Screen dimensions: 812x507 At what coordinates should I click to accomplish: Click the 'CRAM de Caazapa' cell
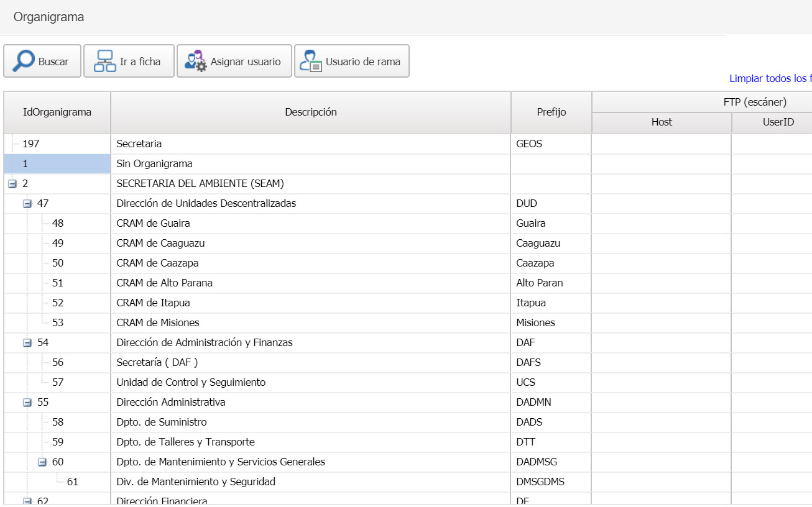tap(311, 263)
